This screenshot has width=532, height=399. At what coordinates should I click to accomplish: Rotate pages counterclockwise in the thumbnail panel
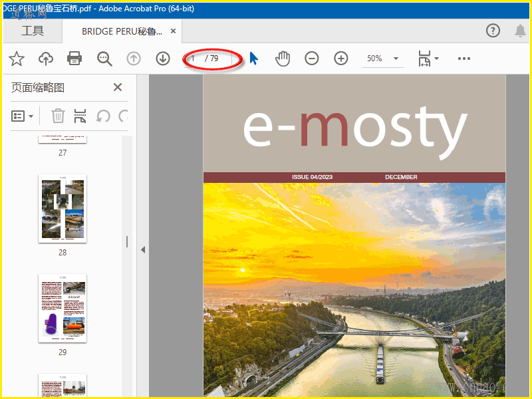tap(103, 116)
